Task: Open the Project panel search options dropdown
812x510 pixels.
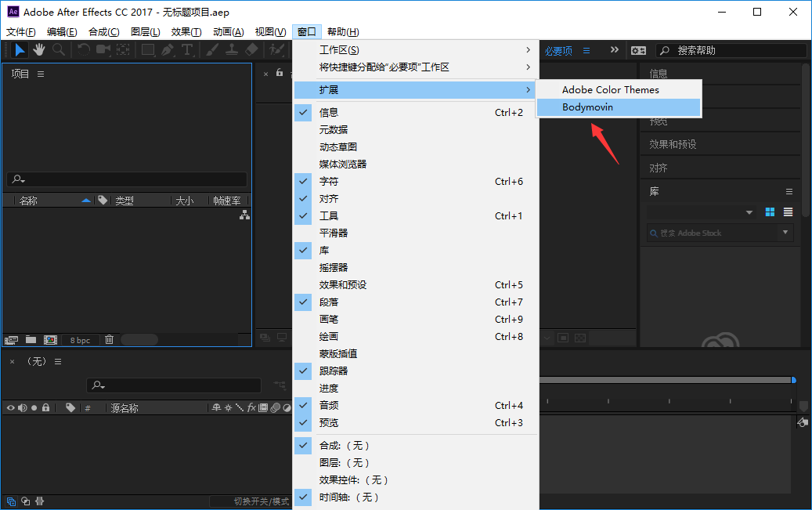Action: (x=19, y=179)
